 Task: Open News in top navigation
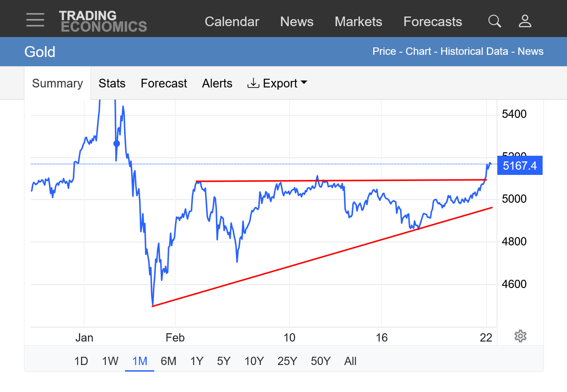[297, 21]
